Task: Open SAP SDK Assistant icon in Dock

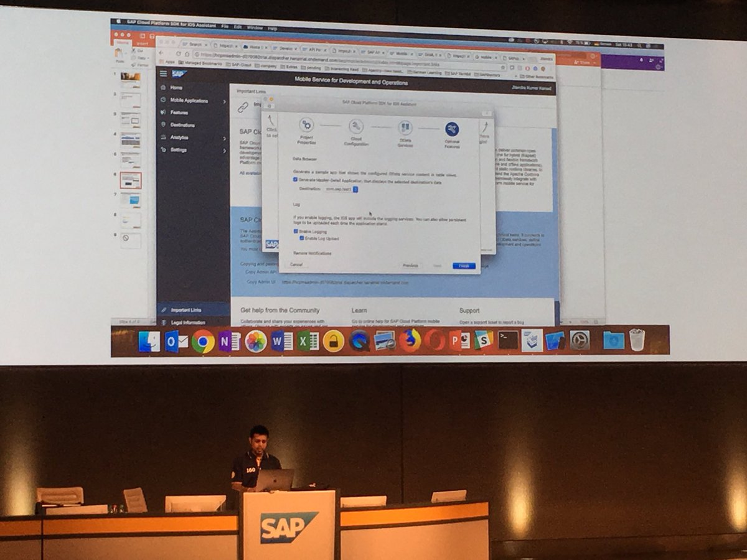Action: (x=532, y=340)
